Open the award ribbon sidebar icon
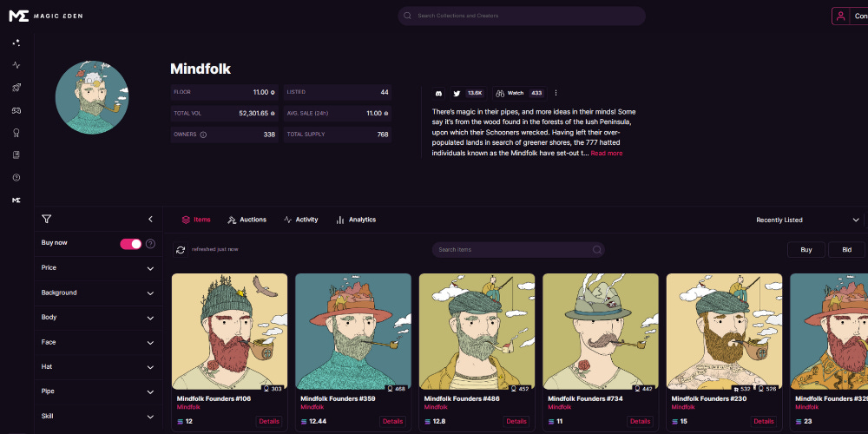Screen dimensions: 868x434 click(16, 133)
